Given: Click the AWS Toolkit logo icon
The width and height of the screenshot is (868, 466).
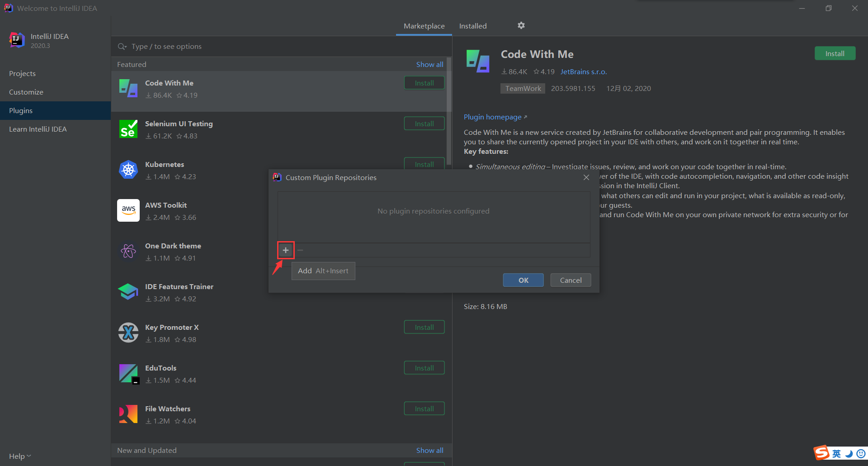Looking at the screenshot, I should tap(128, 210).
